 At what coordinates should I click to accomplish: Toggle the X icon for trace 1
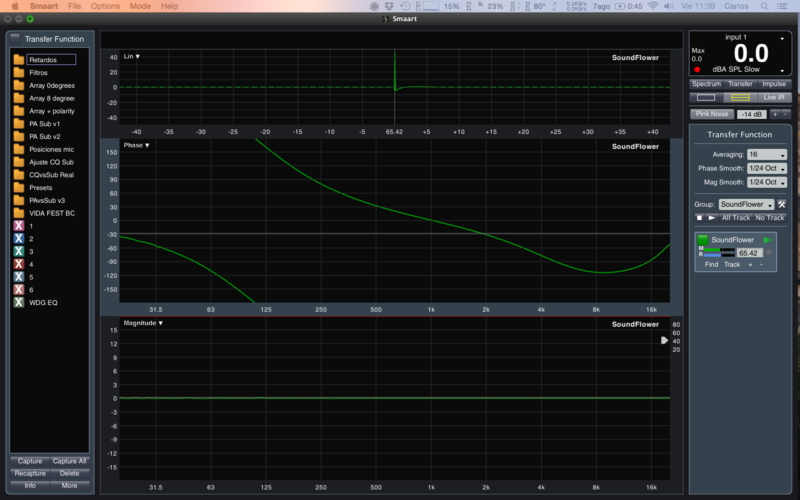19,226
